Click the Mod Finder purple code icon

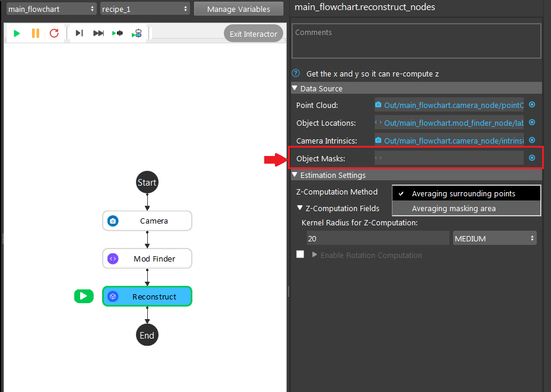click(x=113, y=259)
